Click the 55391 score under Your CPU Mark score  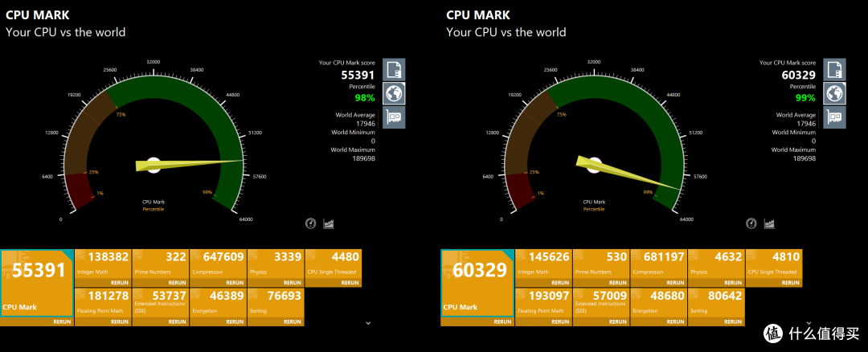pyautogui.click(x=358, y=75)
